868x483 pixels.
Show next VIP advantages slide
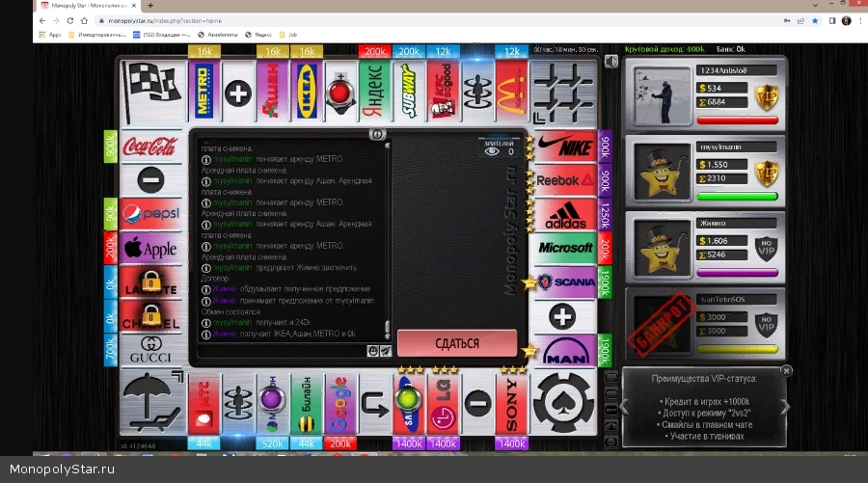coord(784,407)
